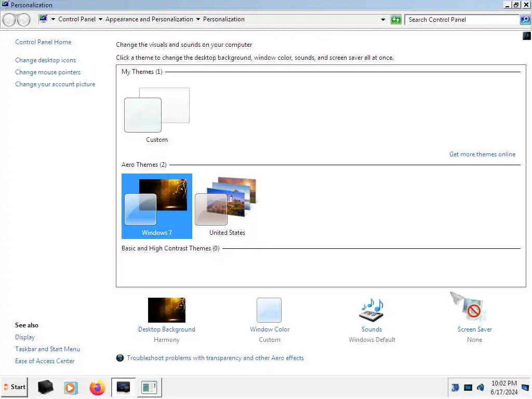
Task: Click the Forward navigation arrow button
Action: click(x=23, y=20)
